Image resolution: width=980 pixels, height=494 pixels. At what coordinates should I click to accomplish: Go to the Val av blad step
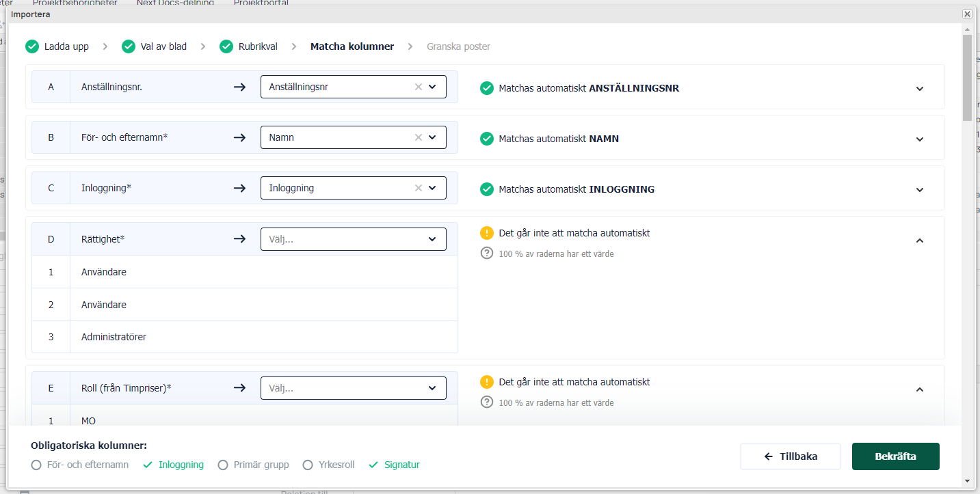(163, 46)
